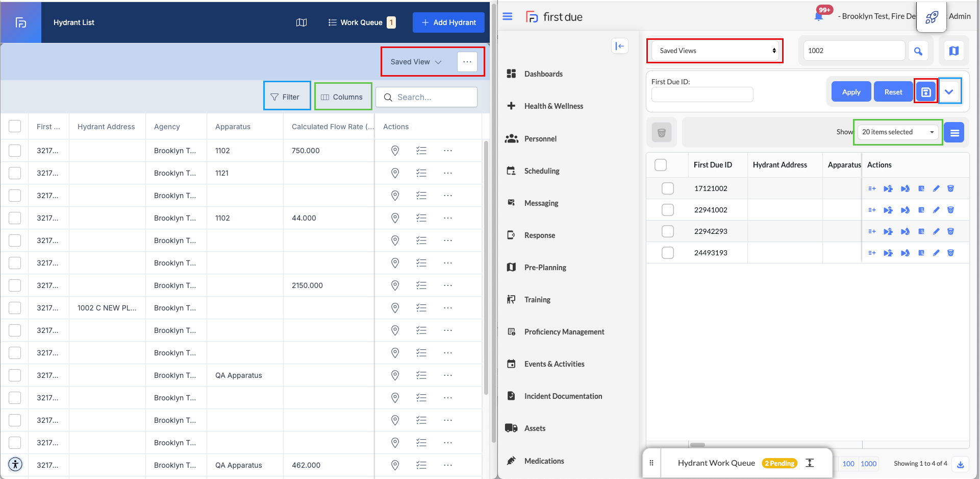Screen dimensions: 980x479
Task: Click the download icon at bottom right
Action: pyautogui.click(x=960, y=464)
